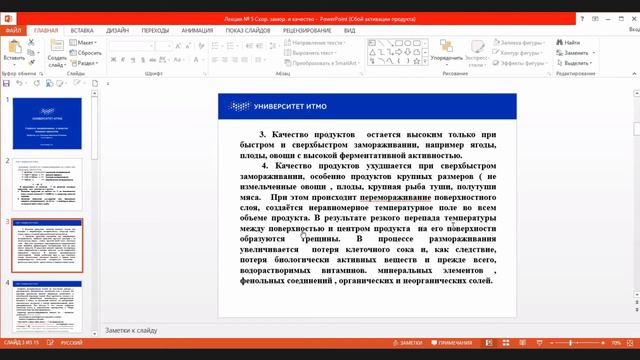Select the rectangle shape in shapes gallery
The image size is (640, 360).
(399, 43)
